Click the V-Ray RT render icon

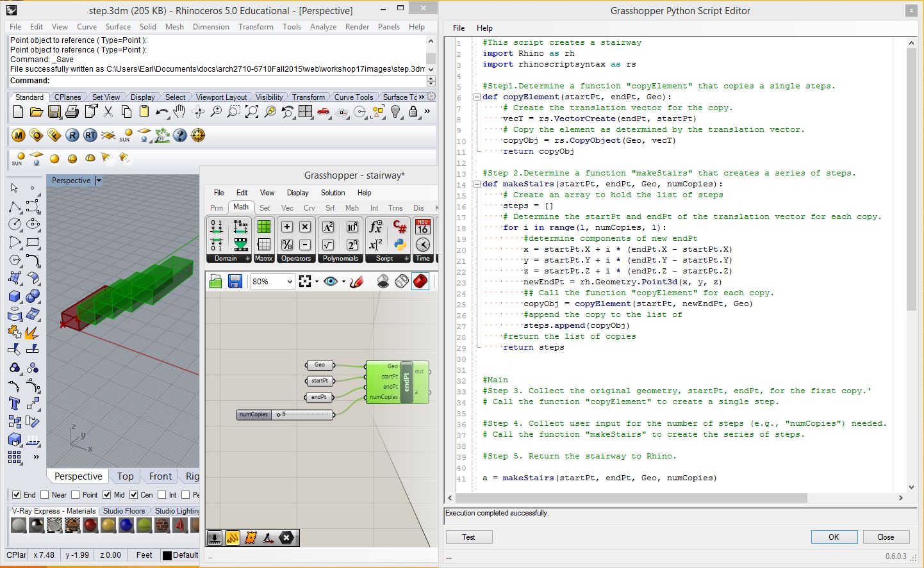coord(90,135)
